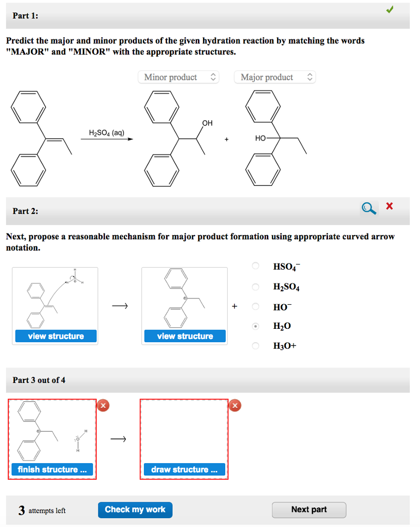Select the H3O+ radio button
The width and height of the screenshot is (420, 527).
tap(255, 346)
